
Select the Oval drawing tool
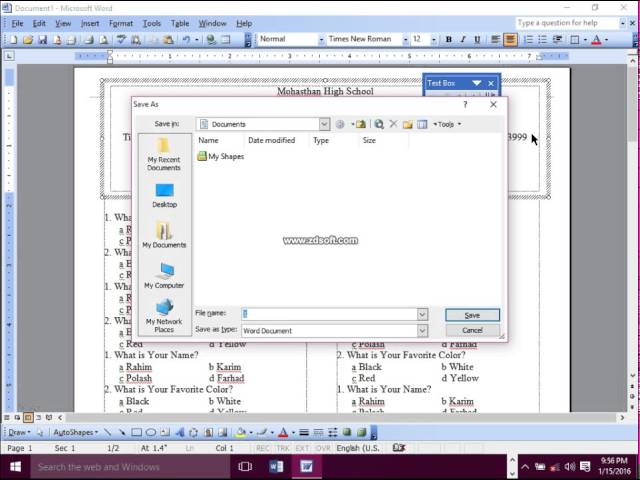point(151,432)
